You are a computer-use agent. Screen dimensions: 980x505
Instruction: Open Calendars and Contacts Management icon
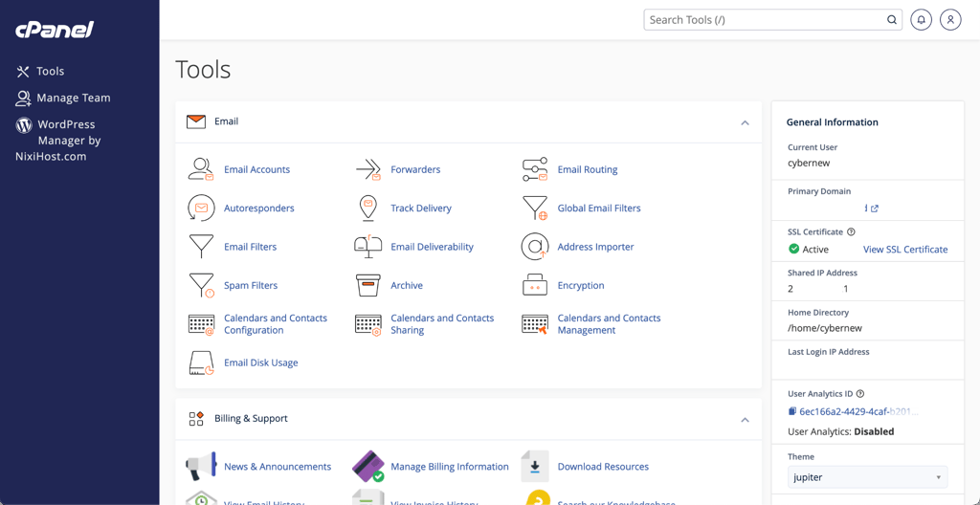(x=535, y=324)
